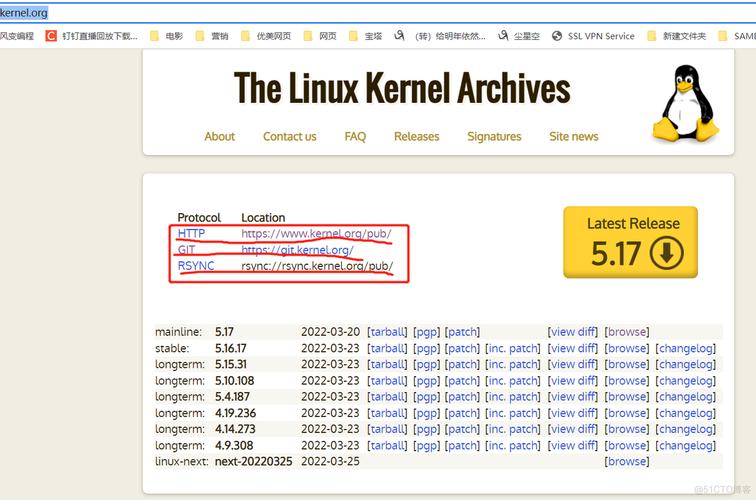Open the About menu item
The height and width of the screenshot is (500, 756).
point(219,136)
